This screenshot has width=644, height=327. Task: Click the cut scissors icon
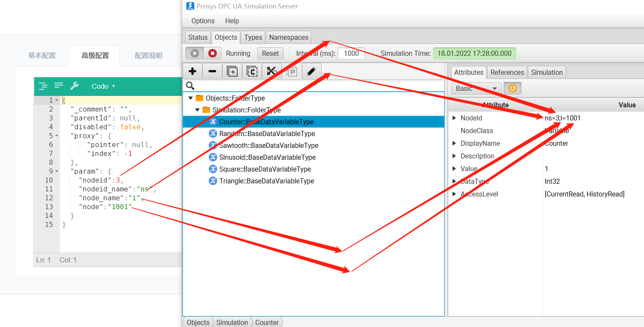[271, 71]
